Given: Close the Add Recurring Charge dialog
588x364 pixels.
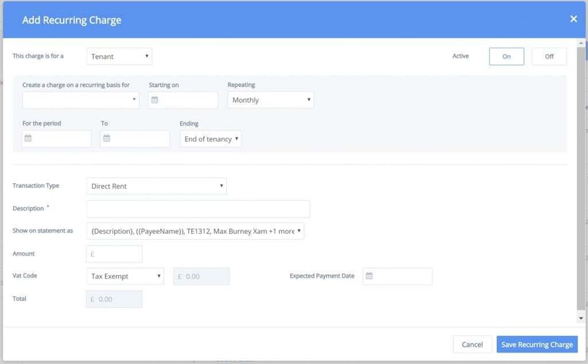Looking at the screenshot, I should [574, 19].
